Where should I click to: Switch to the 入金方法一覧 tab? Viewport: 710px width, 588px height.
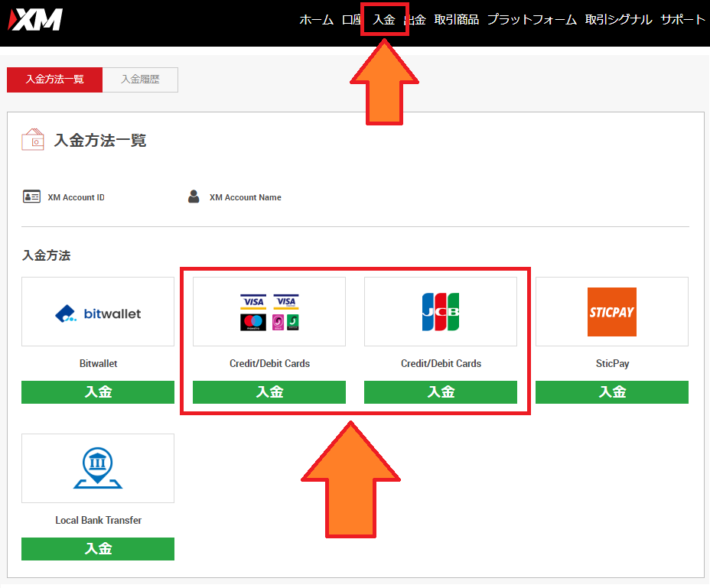click(55, 80)
